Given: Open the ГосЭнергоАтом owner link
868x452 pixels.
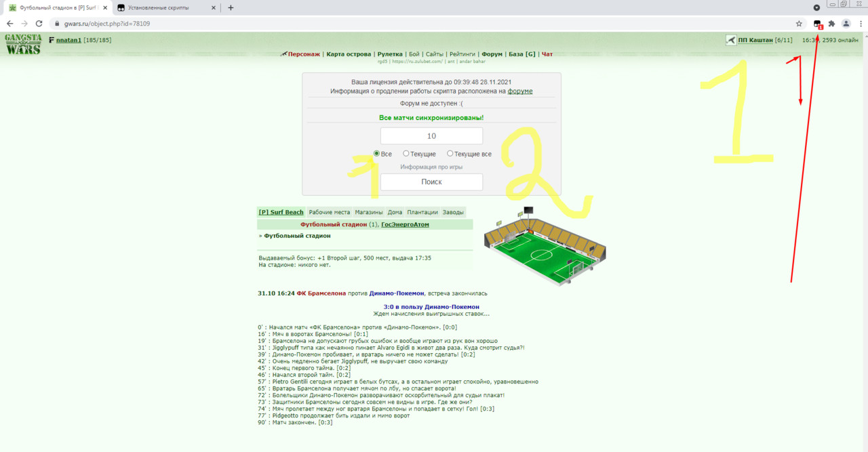Looking at the screenshot, I should click(405, 224).
